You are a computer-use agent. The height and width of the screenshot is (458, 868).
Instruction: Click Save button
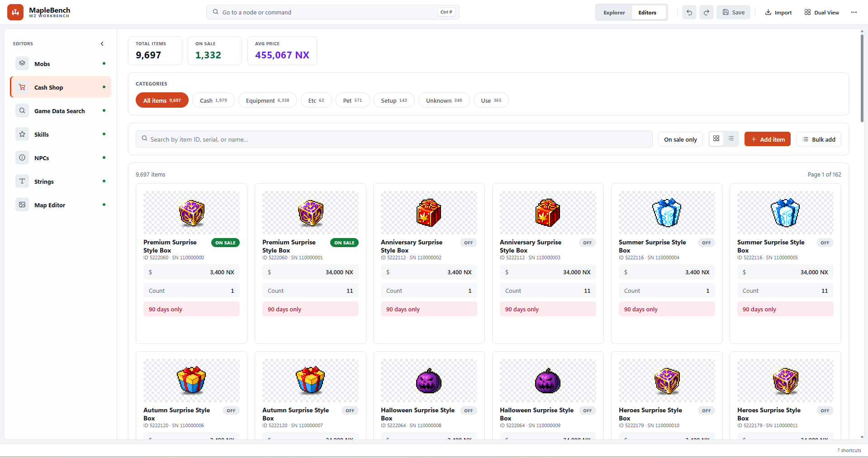coord(733,12)
